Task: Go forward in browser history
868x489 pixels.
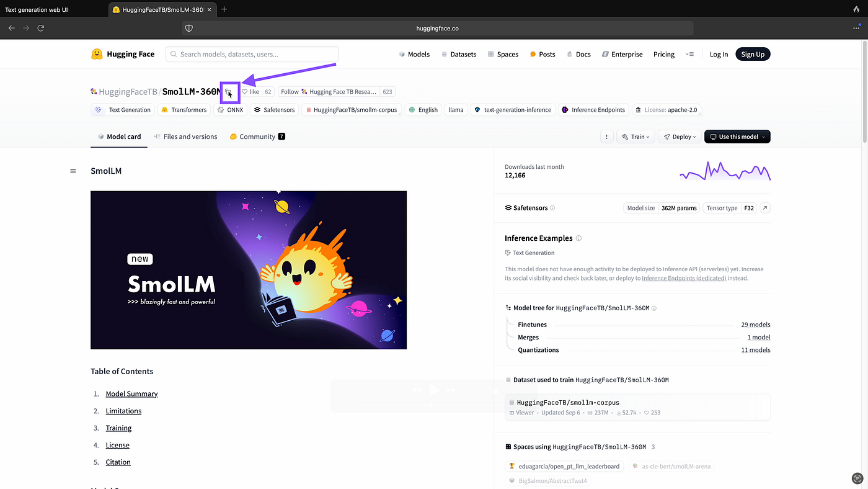Action: [x=26, y=28]
